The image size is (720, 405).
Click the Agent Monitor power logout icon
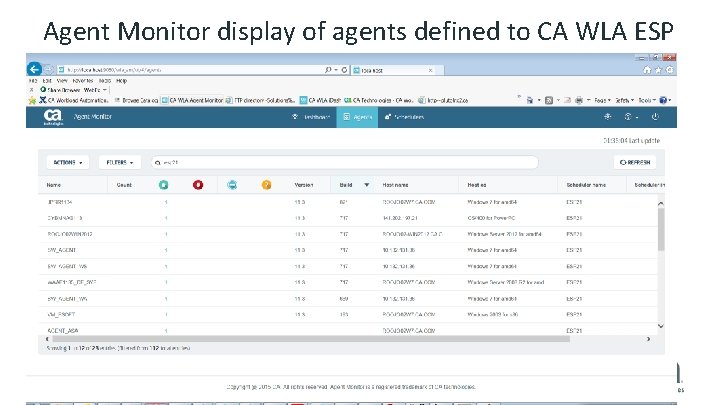pyautogui.click(x=655, y=117)
